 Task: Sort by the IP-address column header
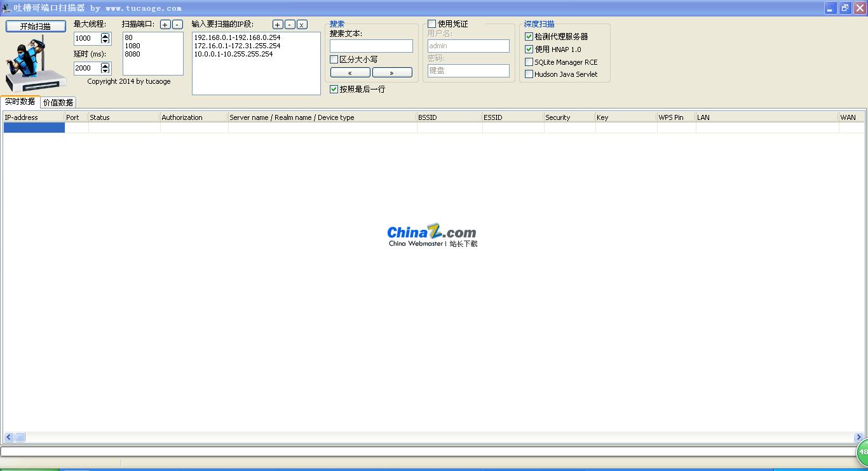pos(34,117)
